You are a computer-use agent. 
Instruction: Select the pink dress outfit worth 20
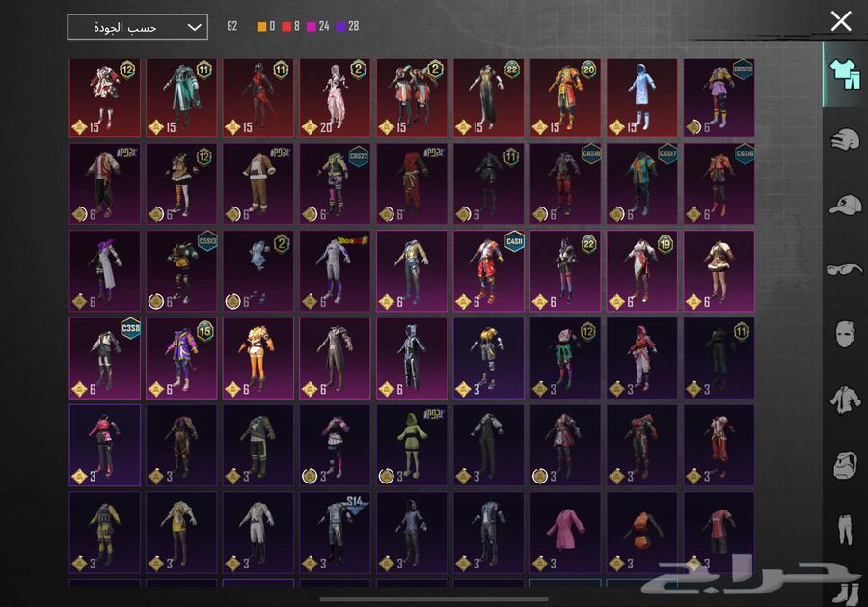335,97
